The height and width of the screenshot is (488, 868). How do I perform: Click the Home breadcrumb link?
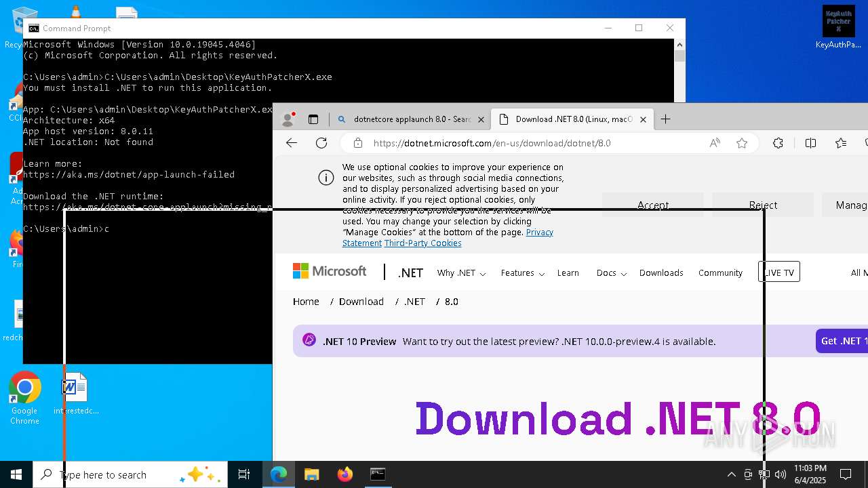306,302
